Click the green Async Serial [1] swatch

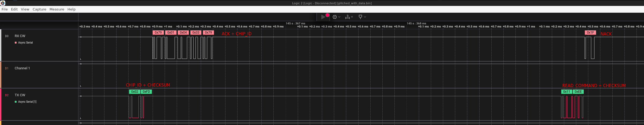16,102
